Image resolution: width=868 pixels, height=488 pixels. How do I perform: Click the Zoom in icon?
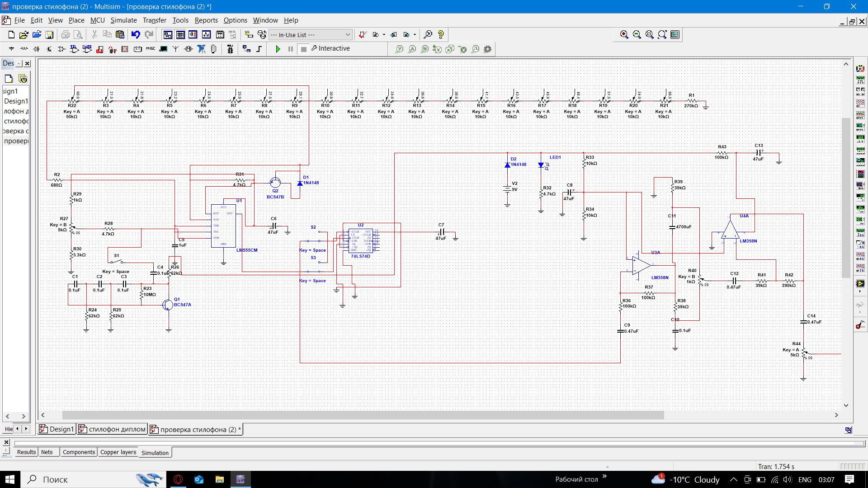coord(624,35)
